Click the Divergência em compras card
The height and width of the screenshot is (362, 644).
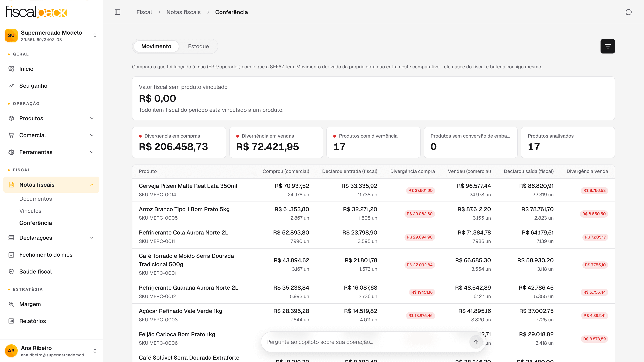[x=179, y=142]
